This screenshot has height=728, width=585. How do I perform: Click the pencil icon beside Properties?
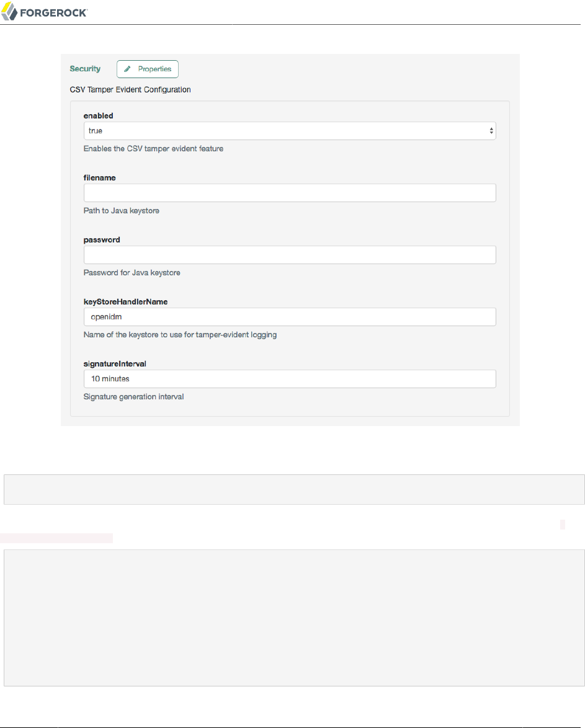pyautogui.click(x=128, y=69)
